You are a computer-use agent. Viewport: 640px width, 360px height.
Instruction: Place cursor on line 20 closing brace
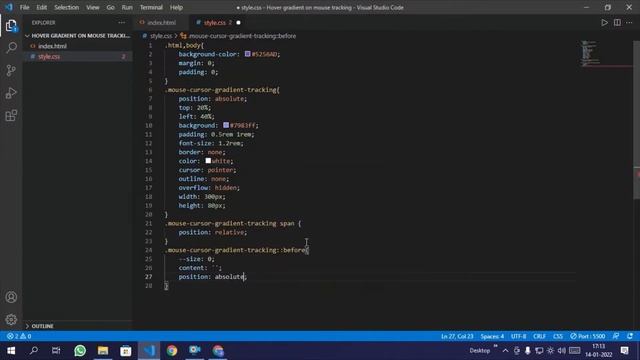click(166, 215)
